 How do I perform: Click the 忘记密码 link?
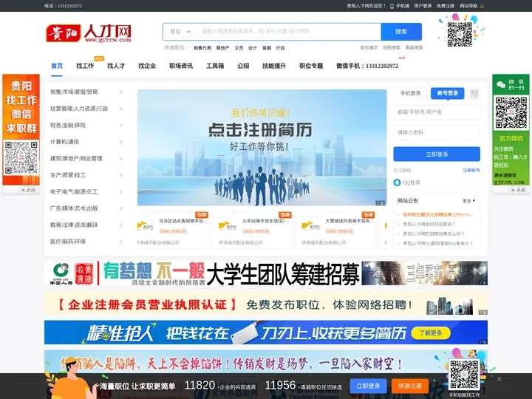[403, 171]
